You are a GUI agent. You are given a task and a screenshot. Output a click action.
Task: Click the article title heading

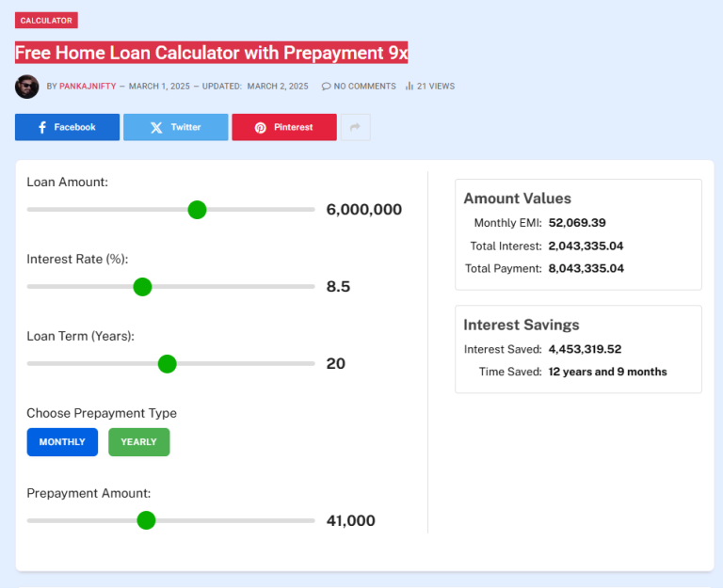211,53
